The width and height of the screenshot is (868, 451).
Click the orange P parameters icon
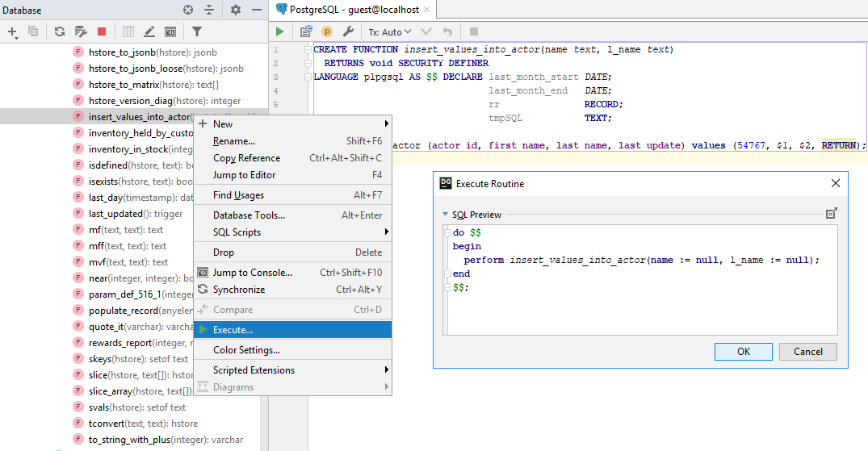pyautogui.click(x=326, y=31)
